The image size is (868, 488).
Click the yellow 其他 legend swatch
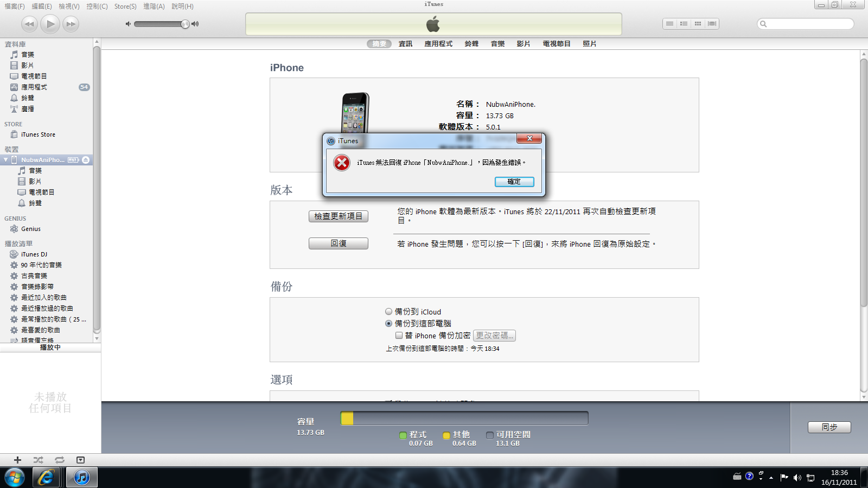(446, 435)
